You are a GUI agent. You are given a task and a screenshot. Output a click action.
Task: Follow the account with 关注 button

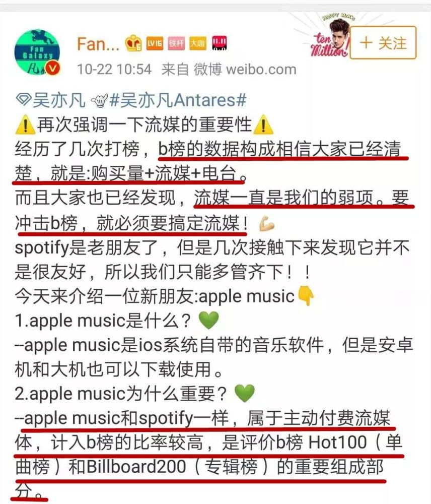point(383,43)
